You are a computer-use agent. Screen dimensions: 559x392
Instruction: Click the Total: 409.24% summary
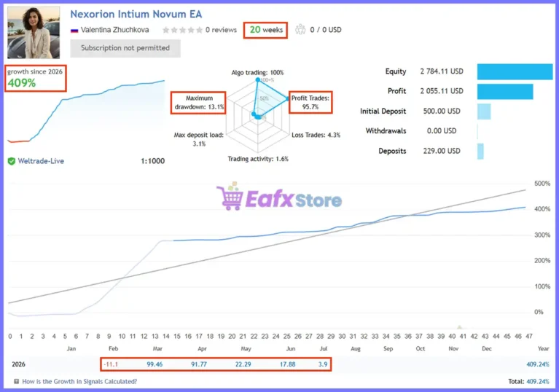point(529,382)
